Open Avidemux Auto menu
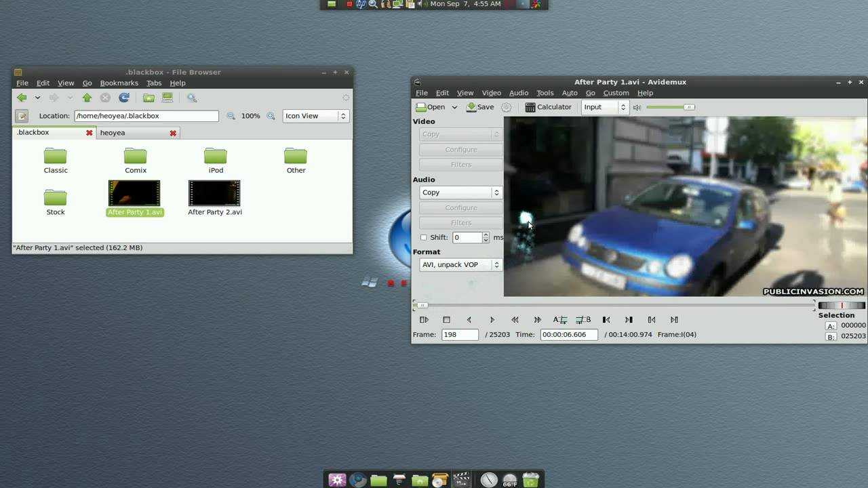The width and height of the screenshot is (868, 488). tap(570, 93)
